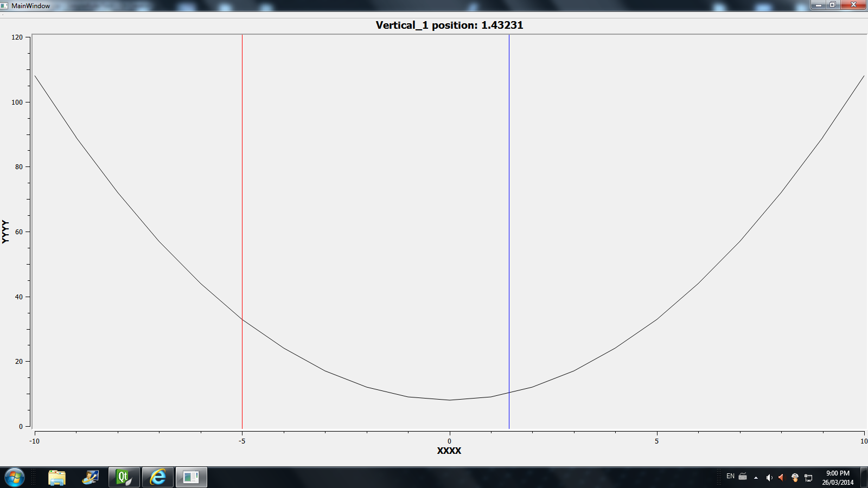Click the y-axis tick label 80
This screenshot has width=868, height=488.
click(19, 167)
